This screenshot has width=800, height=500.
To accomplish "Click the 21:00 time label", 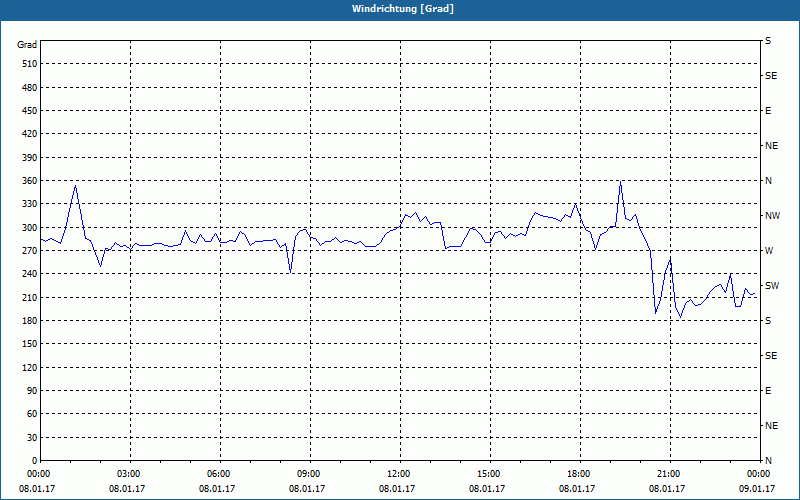I will [x=668, y=474].
